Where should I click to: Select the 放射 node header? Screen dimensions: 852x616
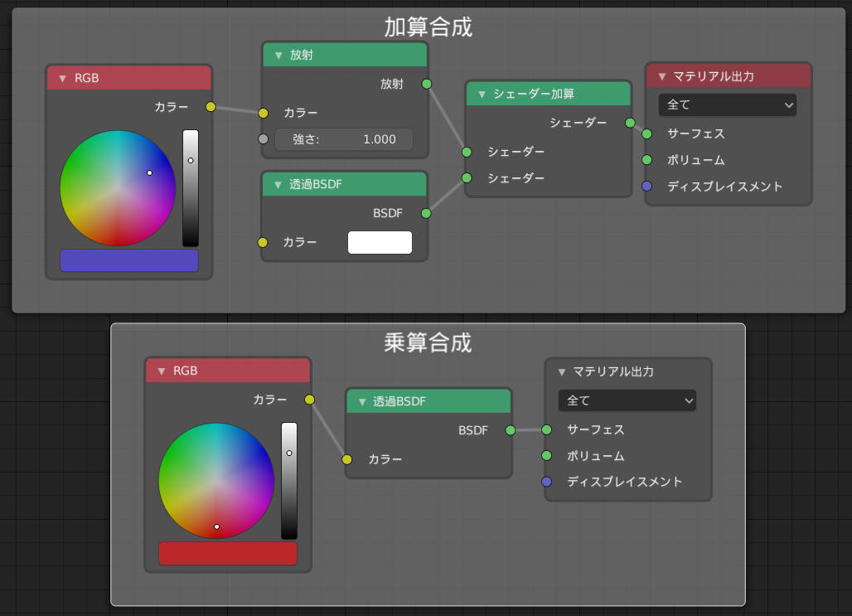[345, 55]
